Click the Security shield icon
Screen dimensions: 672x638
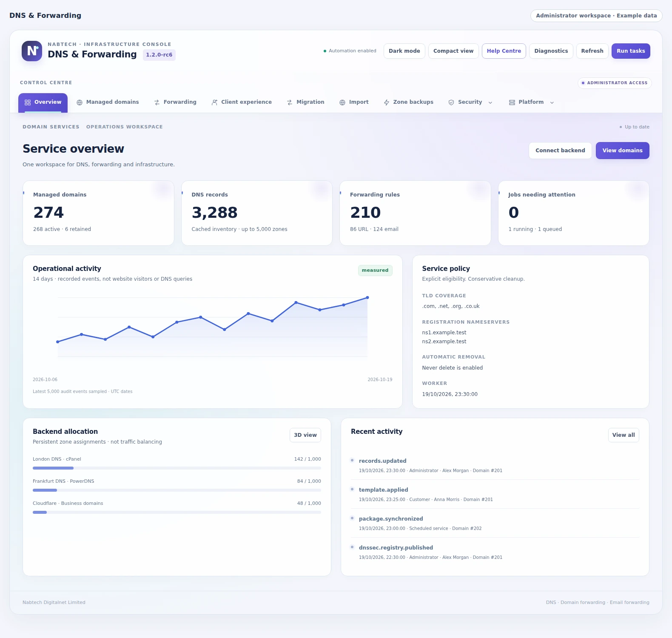451,103
